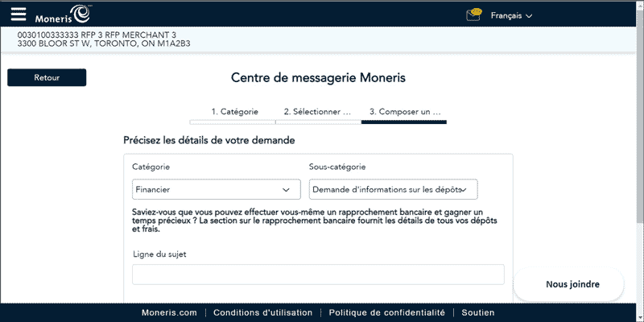Open the hamburger navigation menu

tap(18, 14)
